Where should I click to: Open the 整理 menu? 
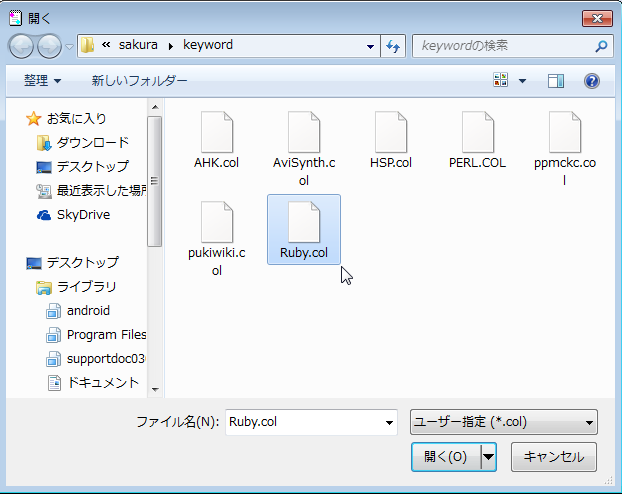click(x=42, y=81)
